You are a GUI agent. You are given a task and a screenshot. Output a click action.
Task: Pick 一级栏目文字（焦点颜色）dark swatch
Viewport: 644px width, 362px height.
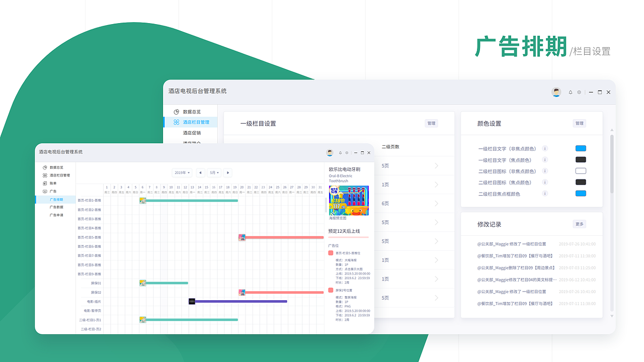point(581,160)
